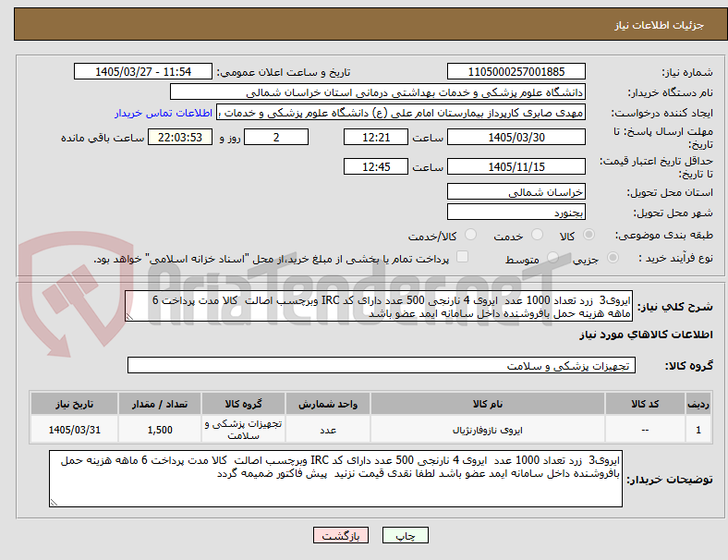Click the announcement date field 1405/03/27 - 11:54
The image size is (728, 560).
click(x=143, y=72)
